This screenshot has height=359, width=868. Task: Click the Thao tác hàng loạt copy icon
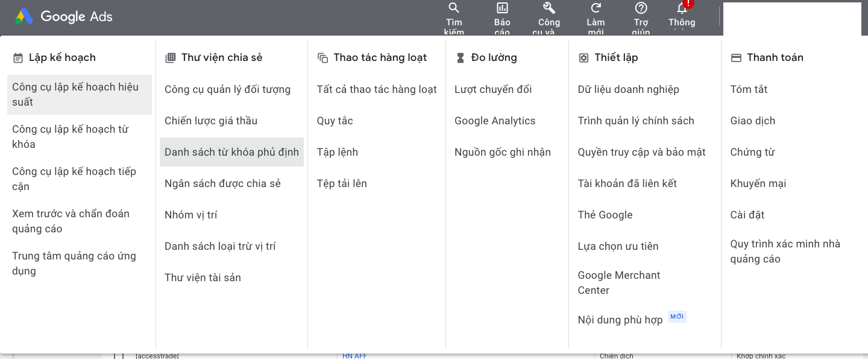[x=322, y=58]
